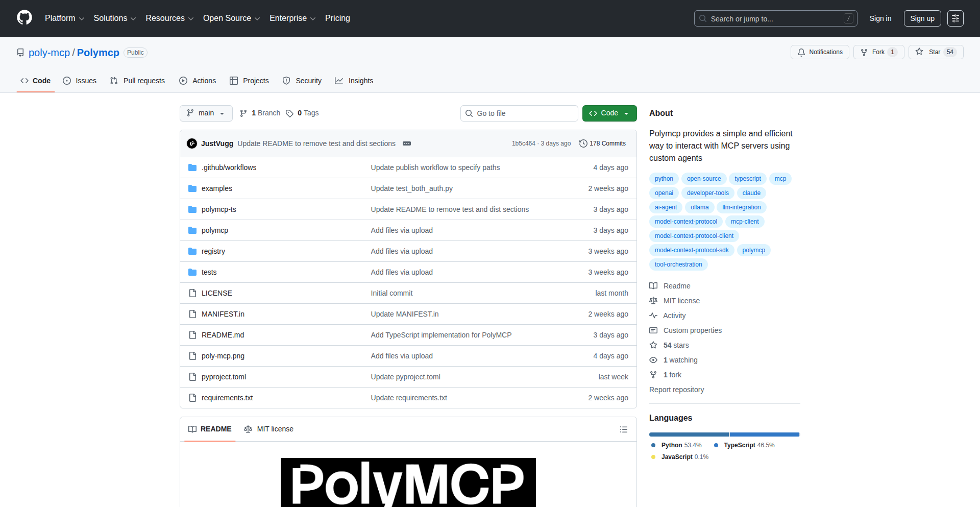Click the GitHub home logo

(x=23, y=18)
